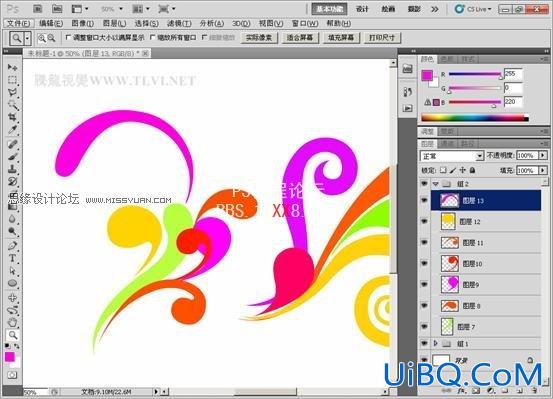
Task: Select the Type tool
Action: 13,258
